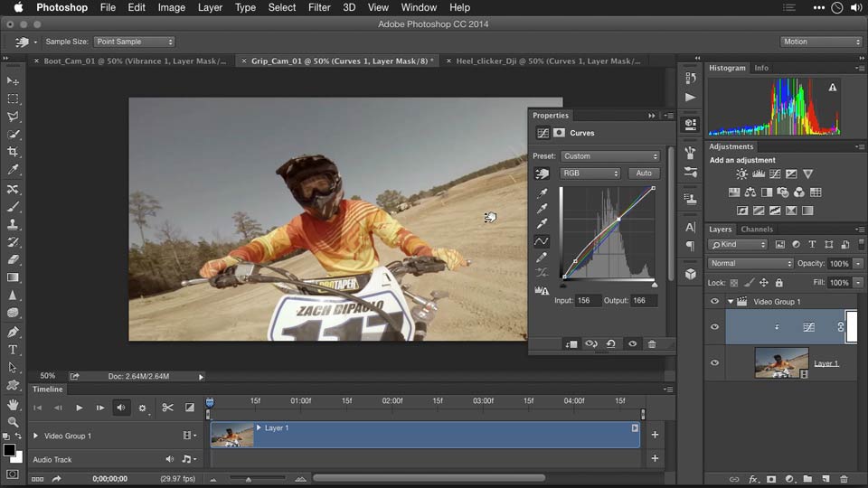Switch to the Boot_Cam_01 document tab

click(134, 61)
